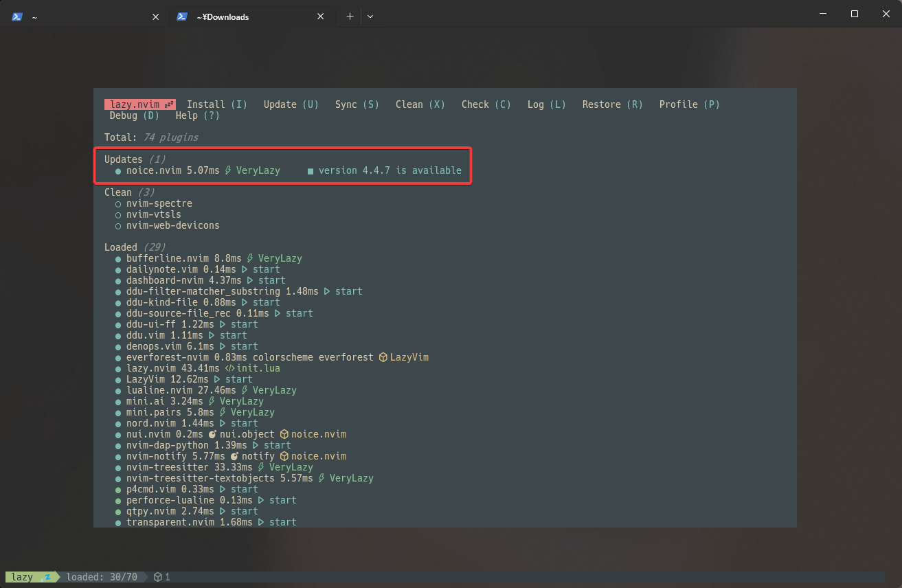The image size is (902, 588).
Task: Open the terminal profiles dropdown chevron
Action: click(370, 16)
